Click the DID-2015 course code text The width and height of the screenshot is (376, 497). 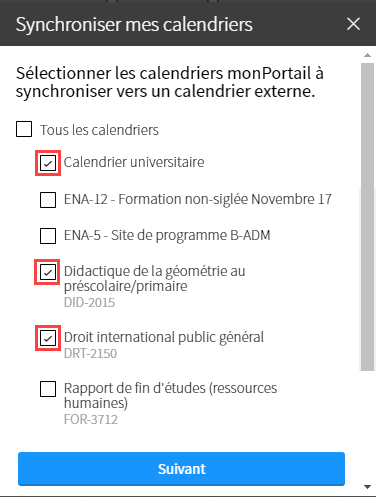click(x=89, y=303)
